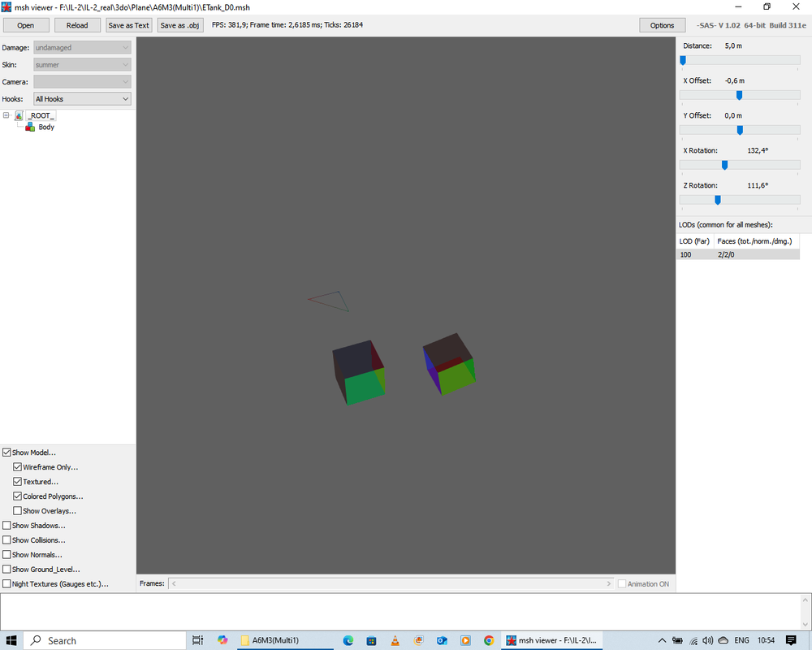Enable Show Collisions
The image size is (812, 650).
click(x=6, y=539)
